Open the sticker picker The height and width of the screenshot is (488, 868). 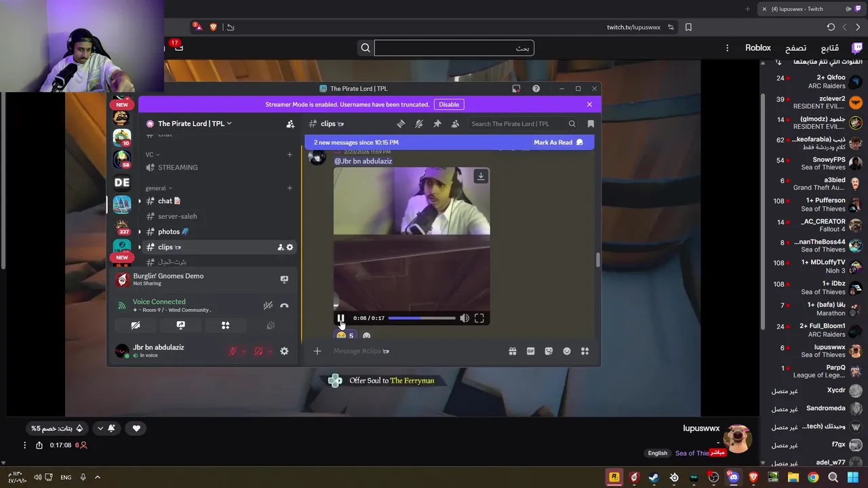tap(549, 351)
